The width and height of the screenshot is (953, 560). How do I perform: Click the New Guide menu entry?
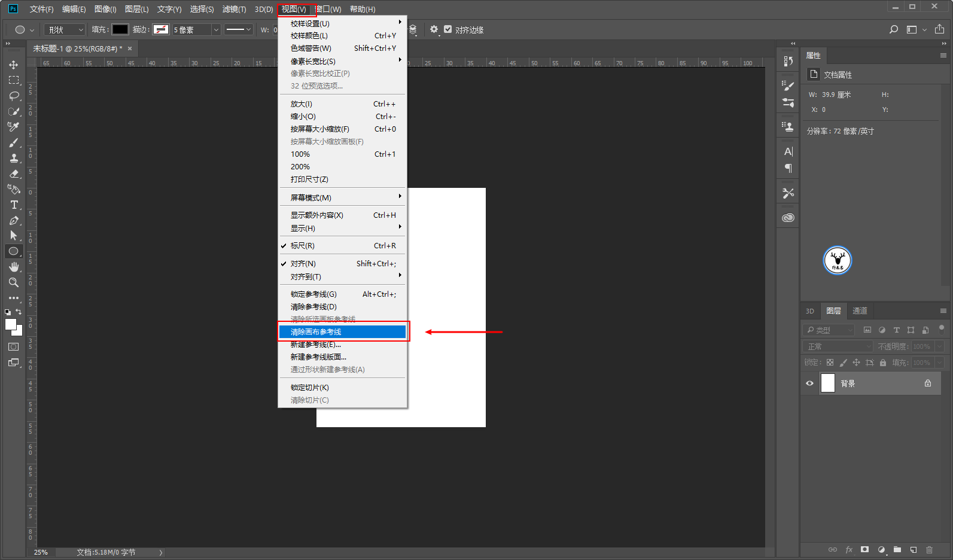[x=316, y=345]
